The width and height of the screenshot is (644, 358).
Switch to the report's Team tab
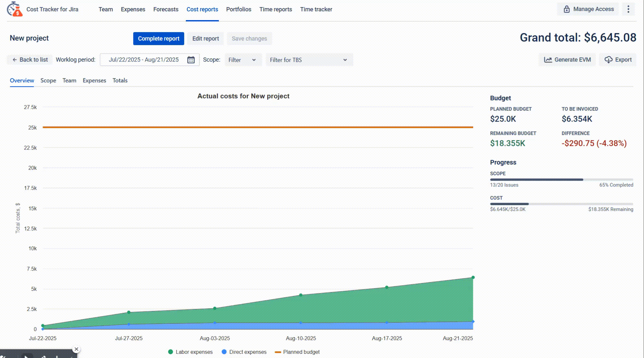click(69, 80)
